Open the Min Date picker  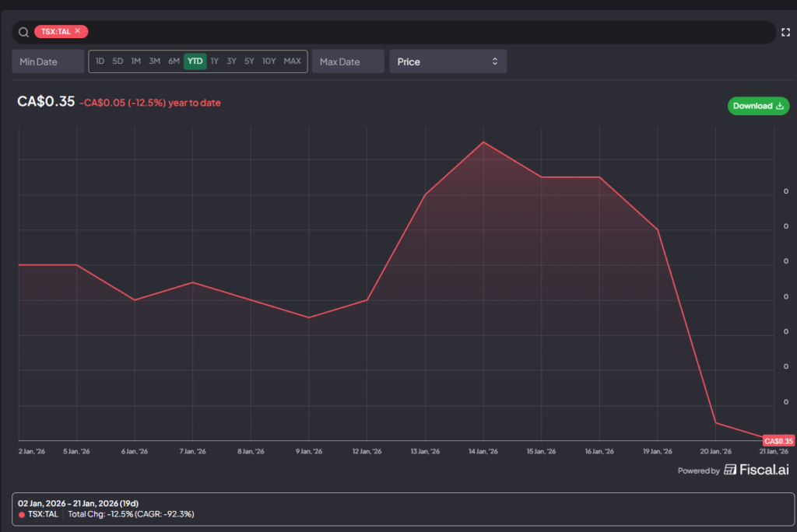(47, 61)
